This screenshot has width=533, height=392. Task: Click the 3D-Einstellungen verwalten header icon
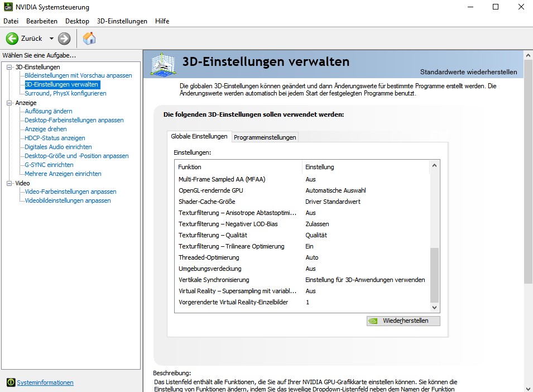(x=164, y=64)
